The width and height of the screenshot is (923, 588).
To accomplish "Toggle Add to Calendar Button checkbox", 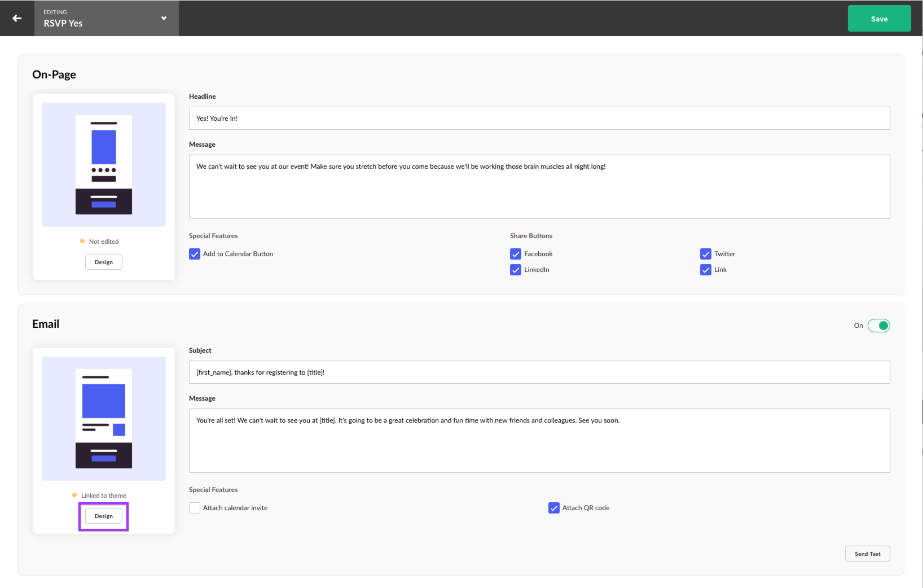I will click(195, 254).
